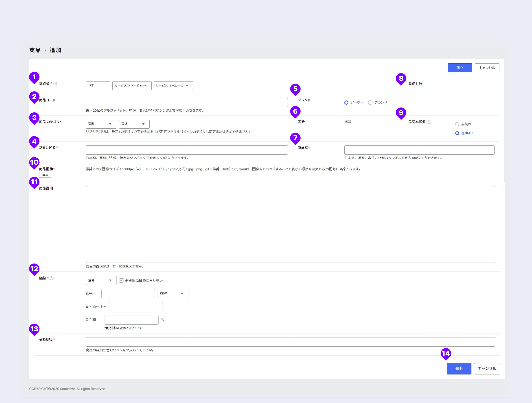Image resolution: width=532 pixels, height=403 pixels.
Task: Click purple marker number 10
Action: click(34, 162)
